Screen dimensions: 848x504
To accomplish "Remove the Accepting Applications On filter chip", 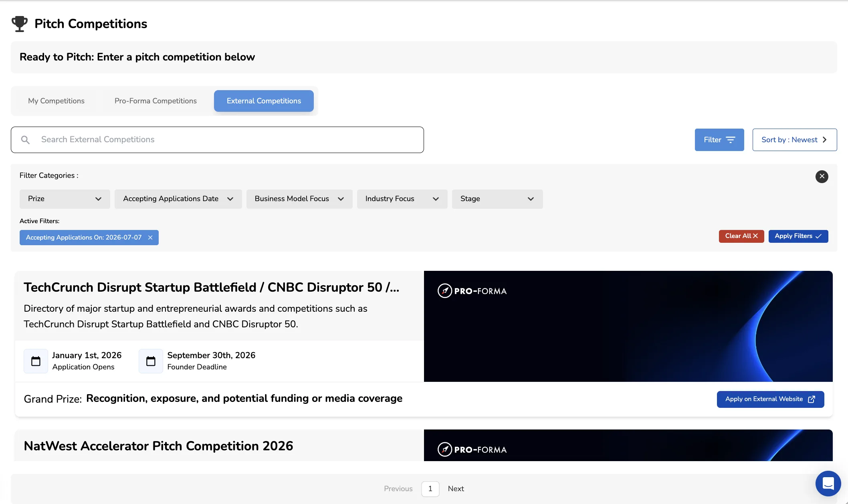I will 150,238.
